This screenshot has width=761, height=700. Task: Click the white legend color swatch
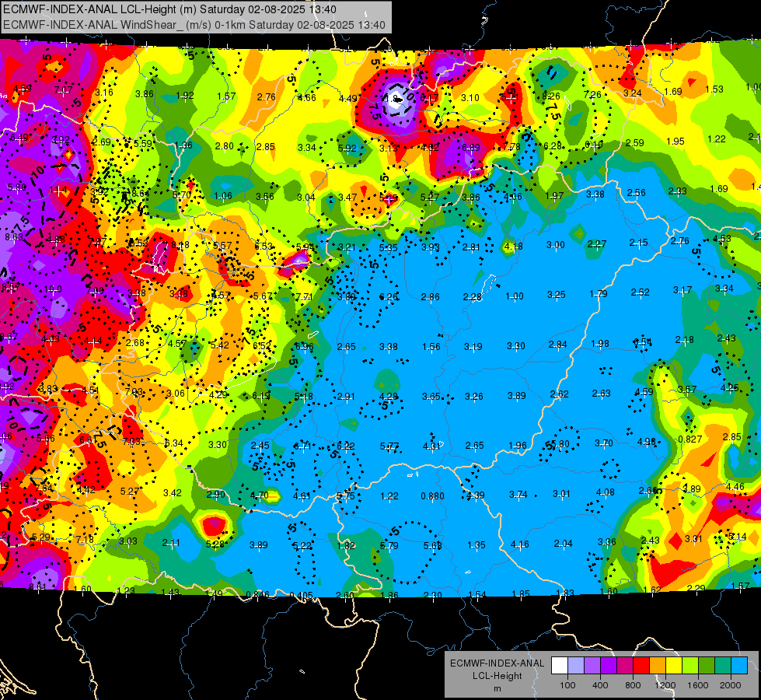point(560,666)
